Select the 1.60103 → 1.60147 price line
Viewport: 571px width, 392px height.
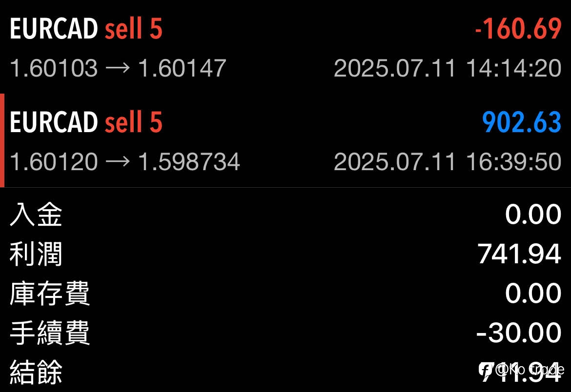(118, 68)
